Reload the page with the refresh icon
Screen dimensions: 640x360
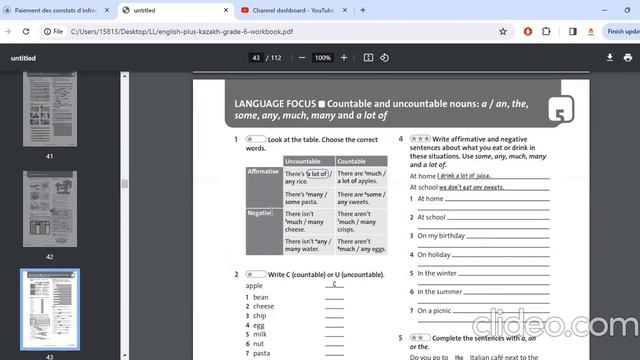pos(26,31)
